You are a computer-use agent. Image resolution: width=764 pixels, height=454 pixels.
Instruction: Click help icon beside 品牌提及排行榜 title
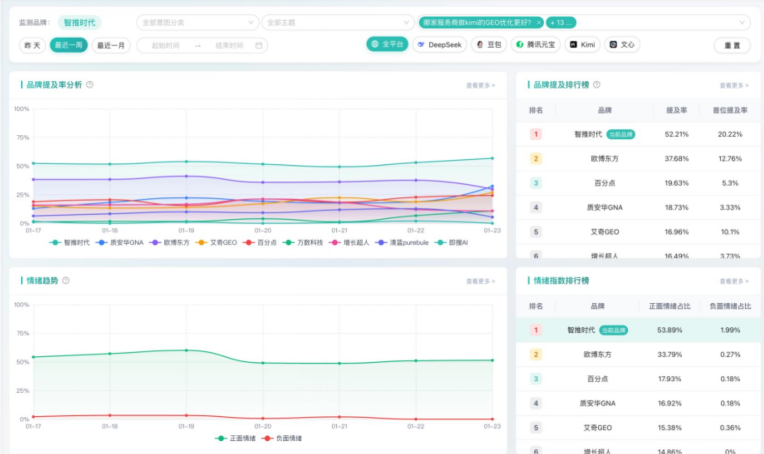pyautogui.click(x=597, y=85)
